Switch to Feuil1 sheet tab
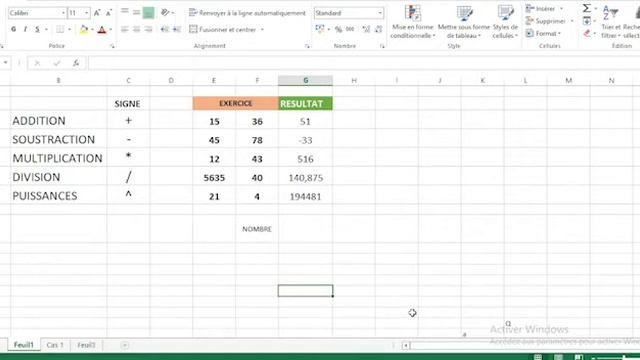Screen dimensions: 640x360 click(24, 345)
